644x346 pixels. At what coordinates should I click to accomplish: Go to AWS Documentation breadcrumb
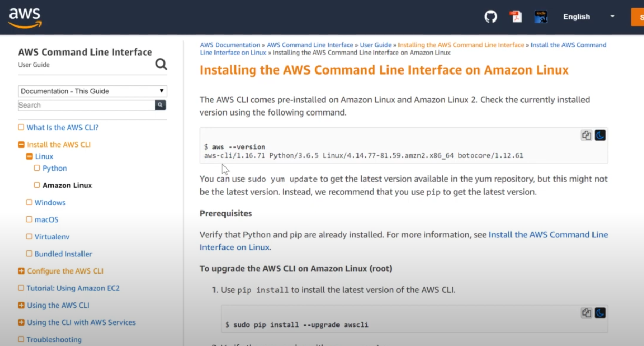[230, 45]
